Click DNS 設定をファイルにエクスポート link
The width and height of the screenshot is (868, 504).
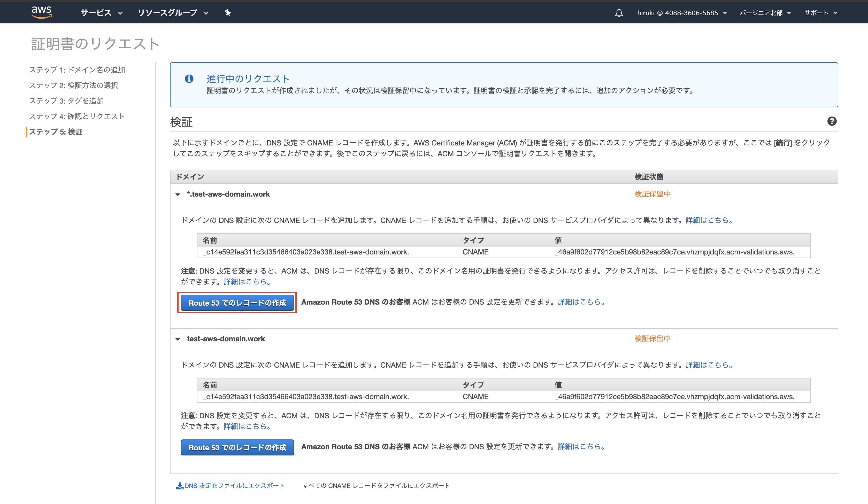pos(234,486)
